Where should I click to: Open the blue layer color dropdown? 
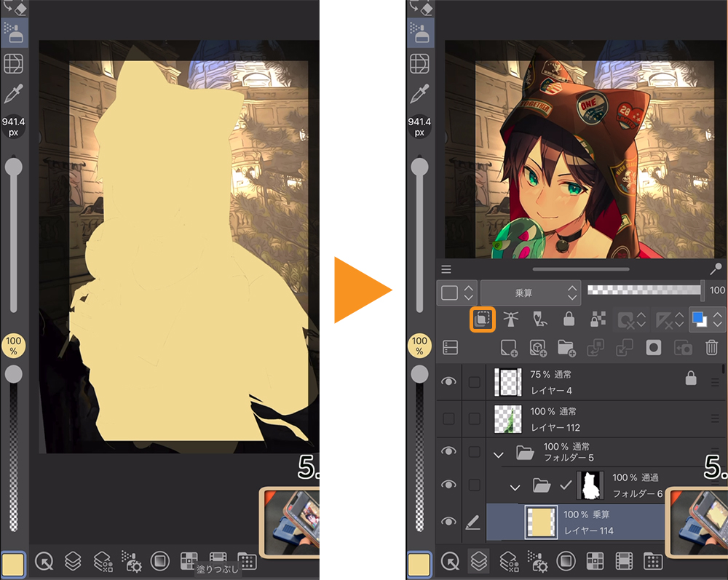[707, 319]
